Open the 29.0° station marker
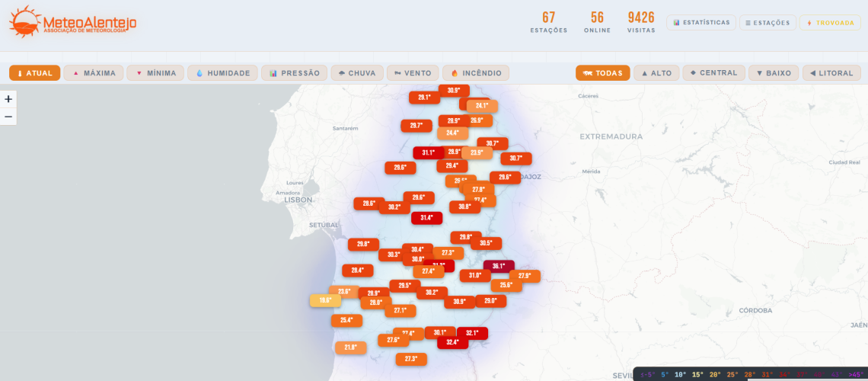Viewport: 868px width, 381px height. [490, 301]
